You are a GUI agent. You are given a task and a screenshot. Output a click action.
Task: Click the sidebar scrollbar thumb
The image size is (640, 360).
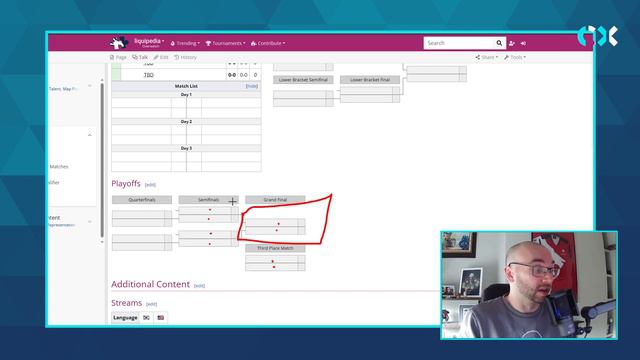[102, 160]
